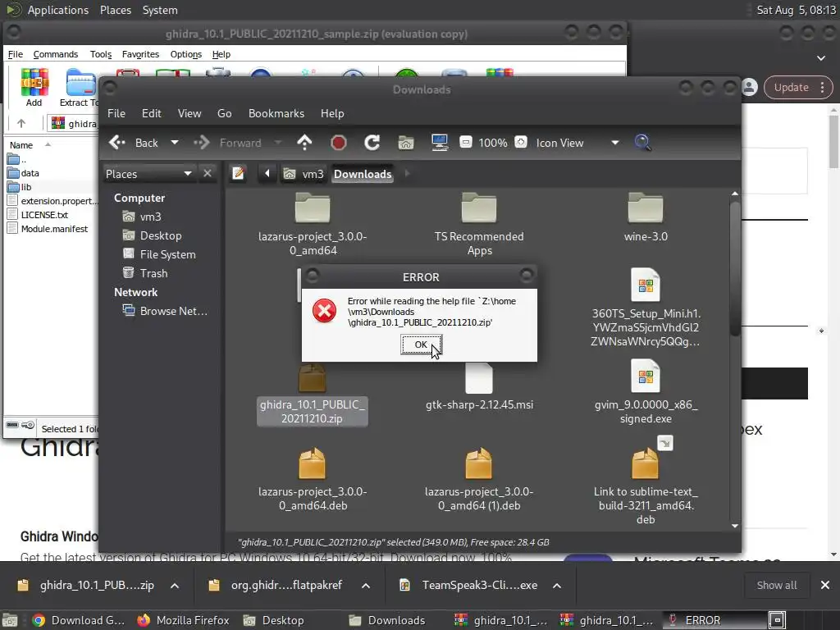The image size is (840, 630).
Task: Toggle text-based location entry icon
Action: click(x=239, y=174)
